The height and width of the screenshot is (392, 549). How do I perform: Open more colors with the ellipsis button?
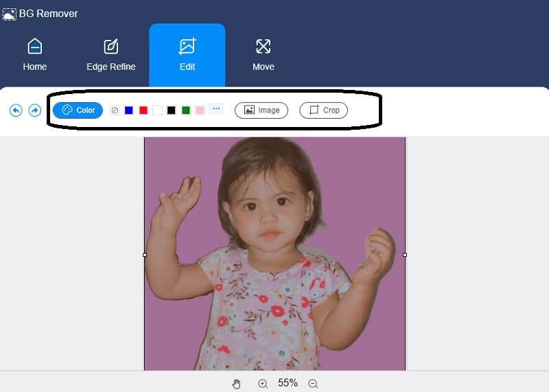point(216,109)
